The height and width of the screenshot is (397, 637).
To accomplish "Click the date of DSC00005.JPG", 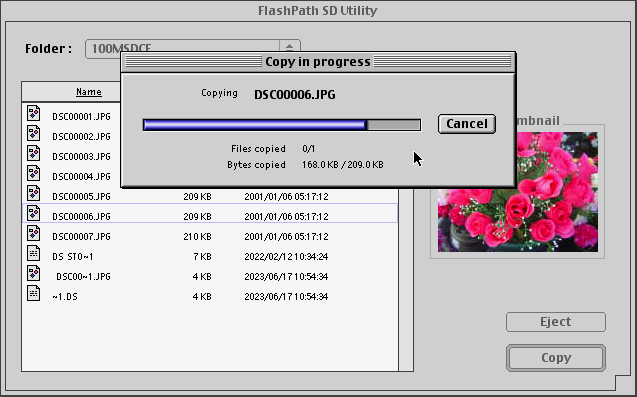I will coord(286,196).
